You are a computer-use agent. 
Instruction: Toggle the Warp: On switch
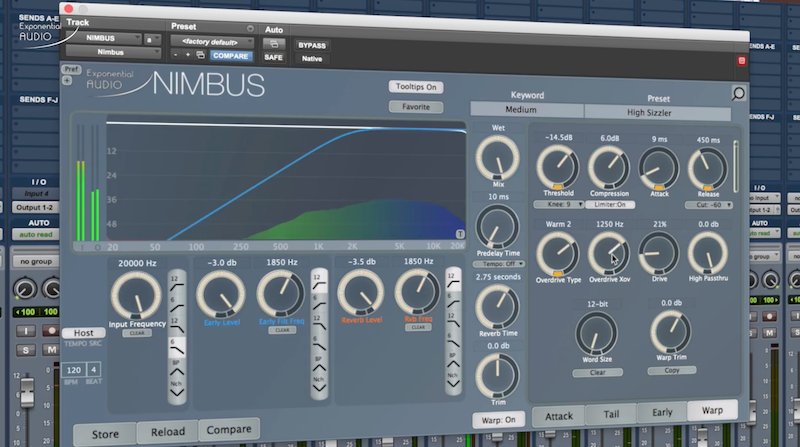click(497, 419)
